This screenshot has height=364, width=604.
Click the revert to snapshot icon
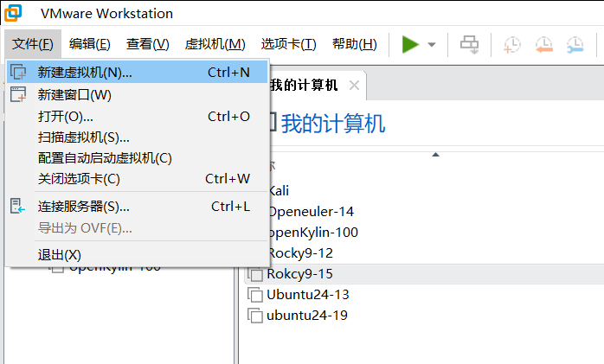coord(544,45)
